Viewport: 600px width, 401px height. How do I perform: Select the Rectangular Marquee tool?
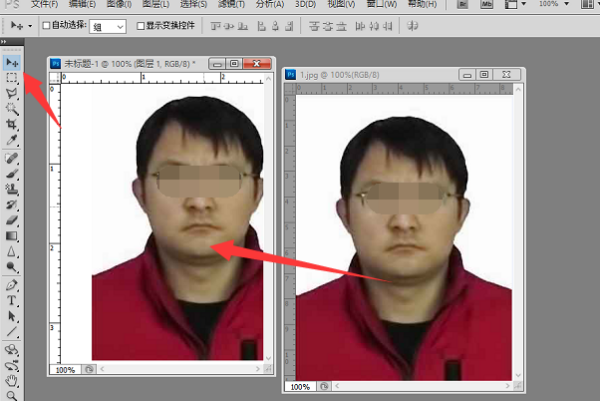(x=12, y=77)
